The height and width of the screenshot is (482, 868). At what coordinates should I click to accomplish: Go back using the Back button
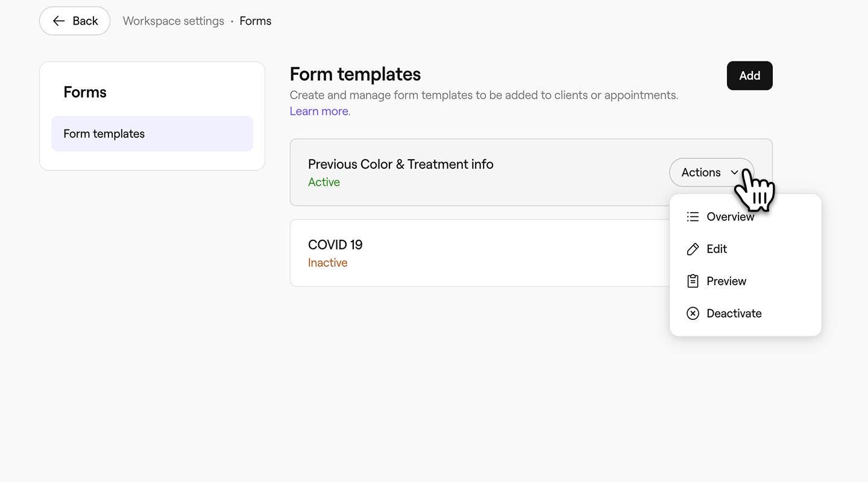coord(75,21)
